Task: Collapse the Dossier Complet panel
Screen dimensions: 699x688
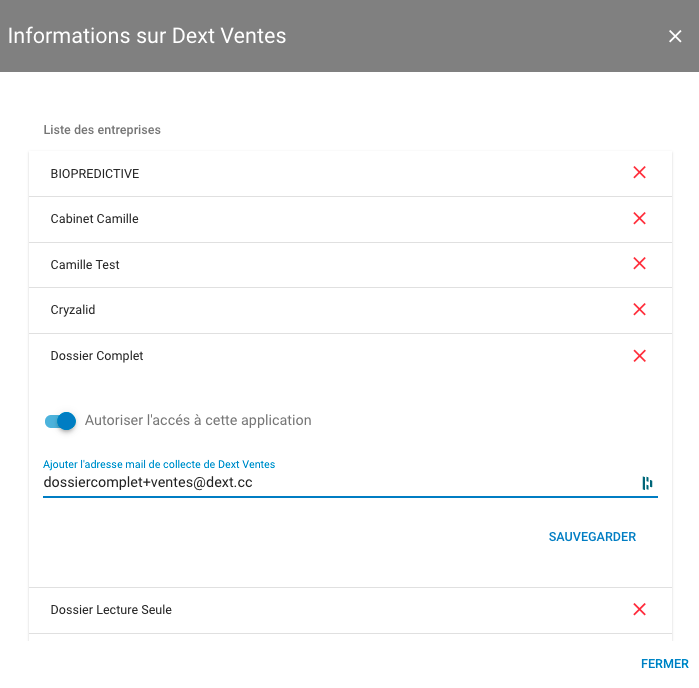Action: 350,356
